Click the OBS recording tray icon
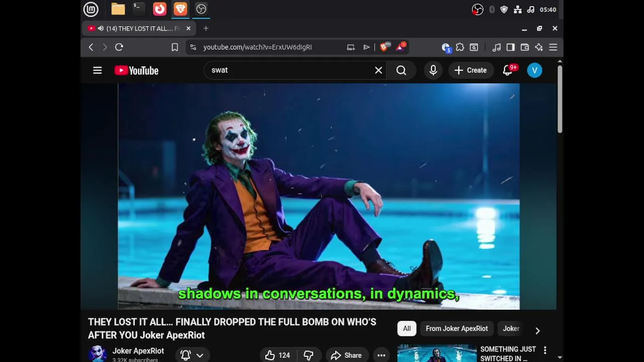644x362 pixels. coord(477,10)
